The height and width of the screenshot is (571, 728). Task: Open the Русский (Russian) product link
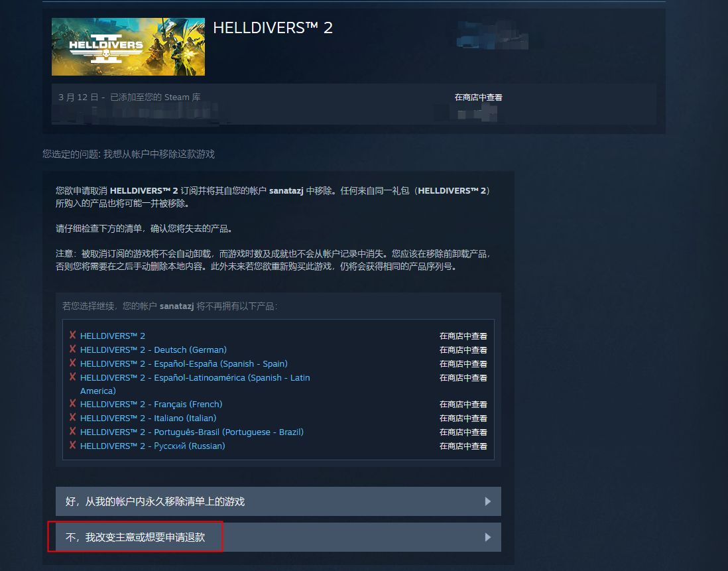click(152, 446)
